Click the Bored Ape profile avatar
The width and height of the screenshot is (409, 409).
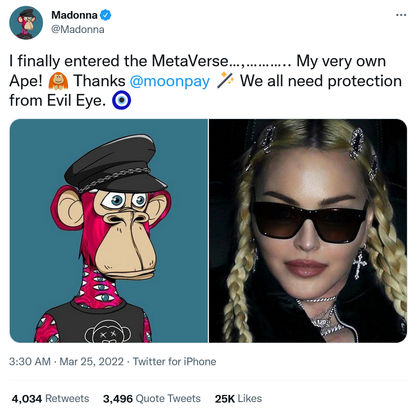click(x=26, y=23)
